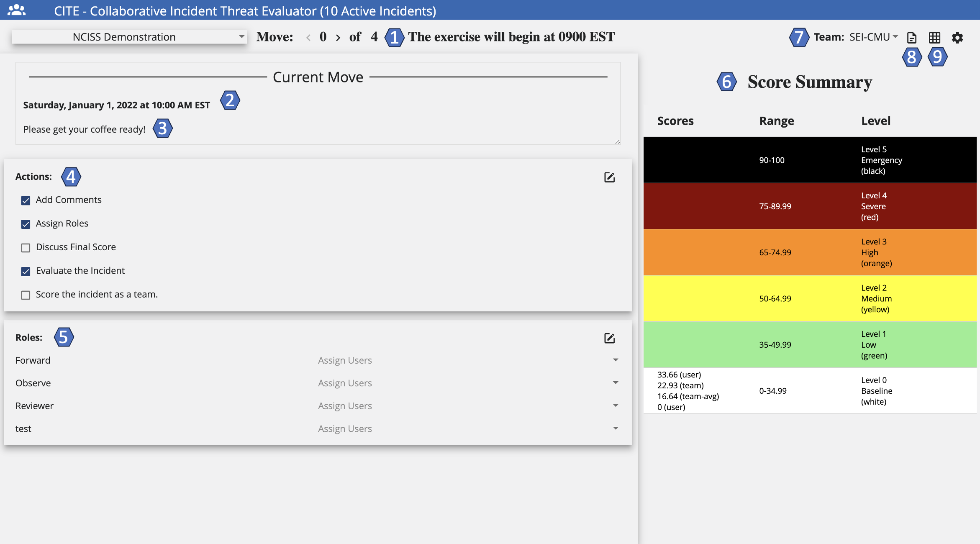Click the team members icon in the title bar

pyautogui.click(x=17, y=10)
